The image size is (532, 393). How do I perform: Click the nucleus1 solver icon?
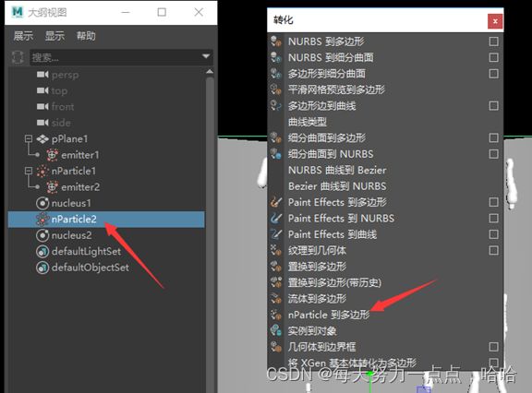click(x=42, y=203)
